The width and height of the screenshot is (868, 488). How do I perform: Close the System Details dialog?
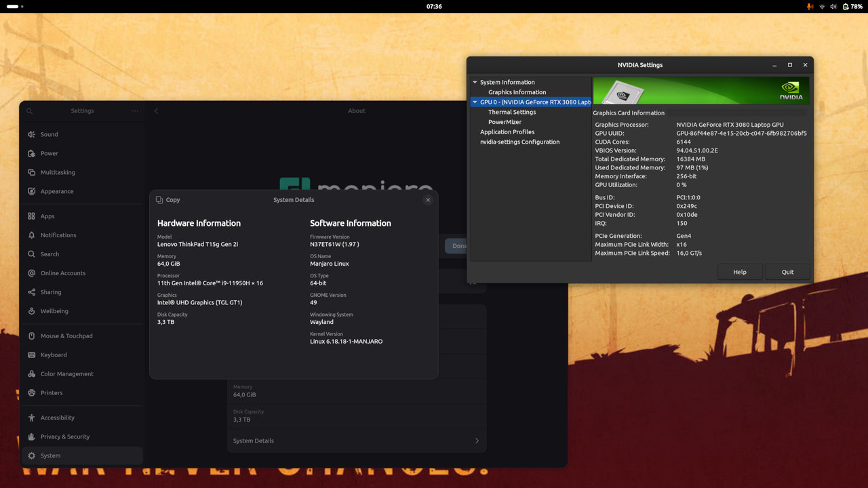428,200
